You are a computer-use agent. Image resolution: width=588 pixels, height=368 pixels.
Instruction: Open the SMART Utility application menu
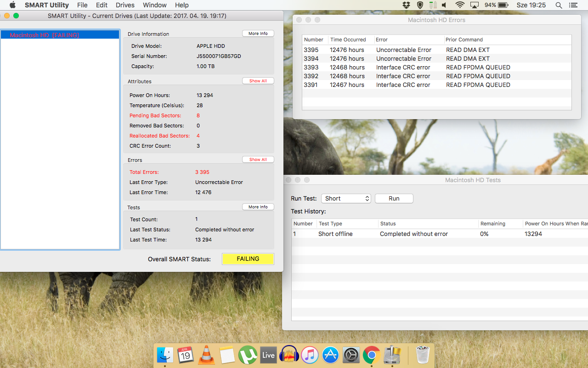47,5
